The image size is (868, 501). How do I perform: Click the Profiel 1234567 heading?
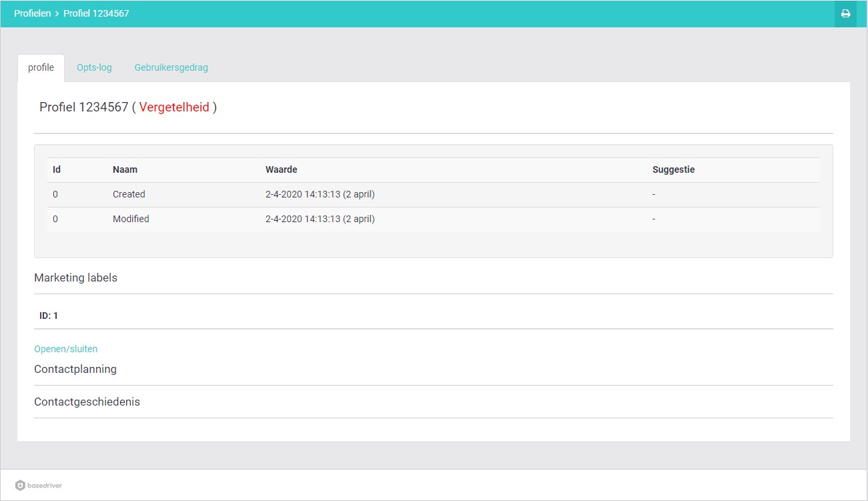[x=128, y=107]
